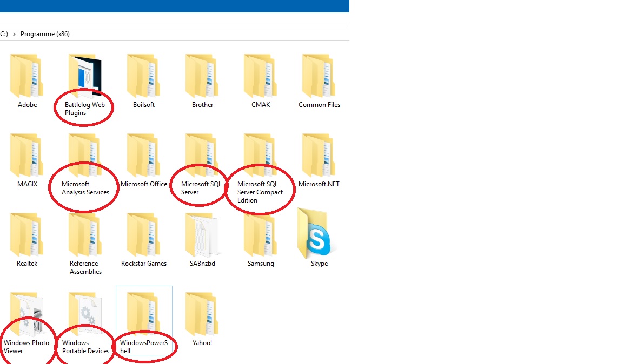Select Microsoft SQL Server Compact Edition folder icon
This screenshot has width=623, height=364.
[x=260, y=155]
